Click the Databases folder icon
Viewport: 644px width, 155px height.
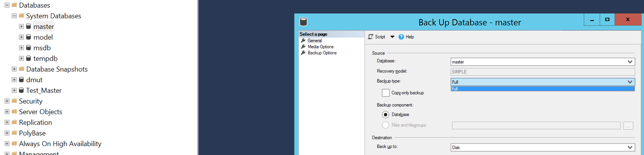[x=14, y=5]
